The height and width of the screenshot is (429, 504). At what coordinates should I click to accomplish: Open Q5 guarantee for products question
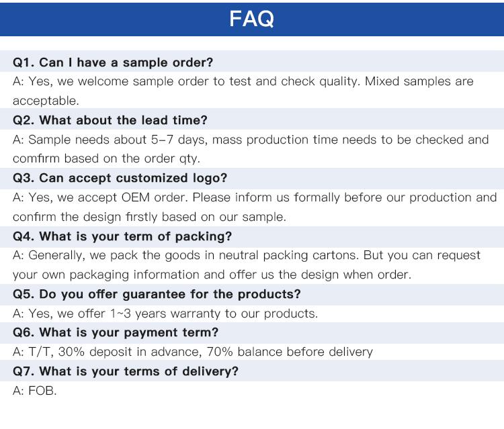157,294
